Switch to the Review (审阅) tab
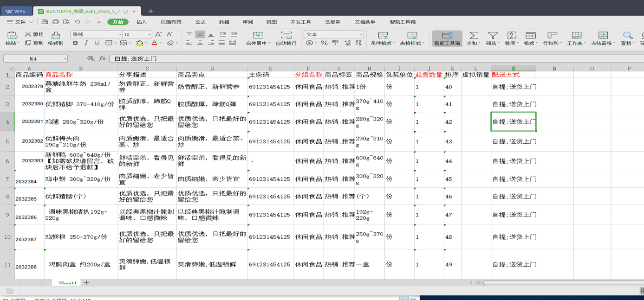 248,22
